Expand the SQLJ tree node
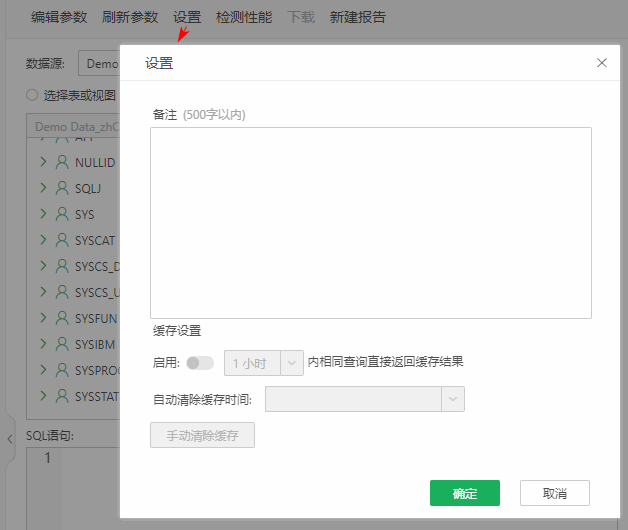 tap(43, 188)
